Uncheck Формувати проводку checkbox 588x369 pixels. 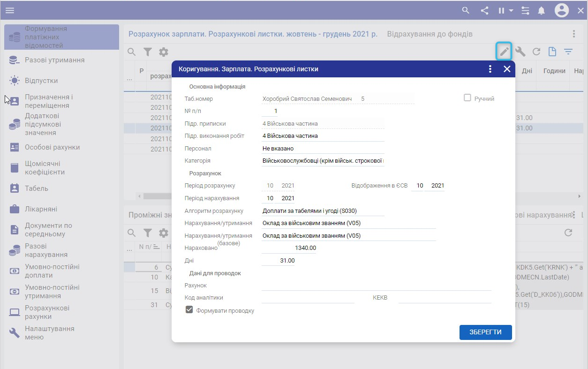(x=189, y=310)
